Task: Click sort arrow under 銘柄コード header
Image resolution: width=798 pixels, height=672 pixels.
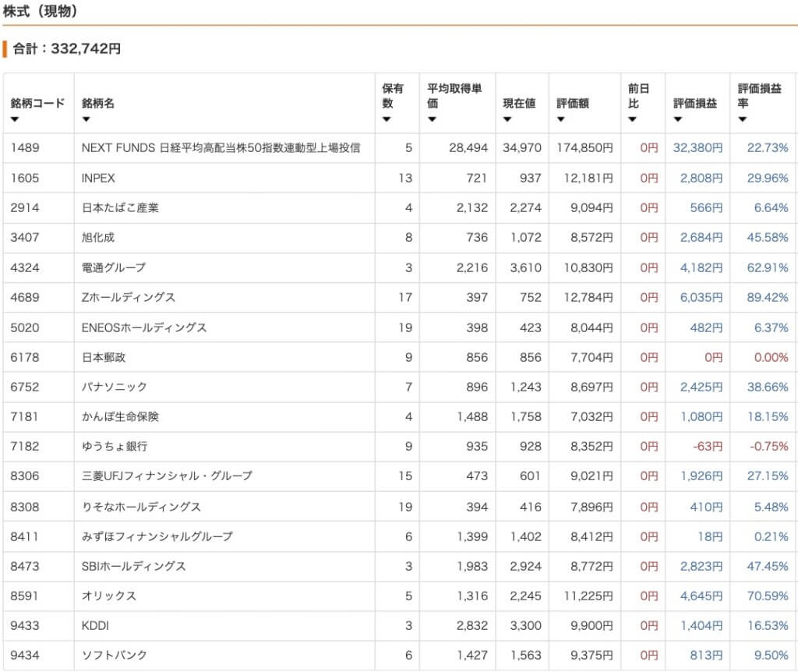Action: pos(15,119)
